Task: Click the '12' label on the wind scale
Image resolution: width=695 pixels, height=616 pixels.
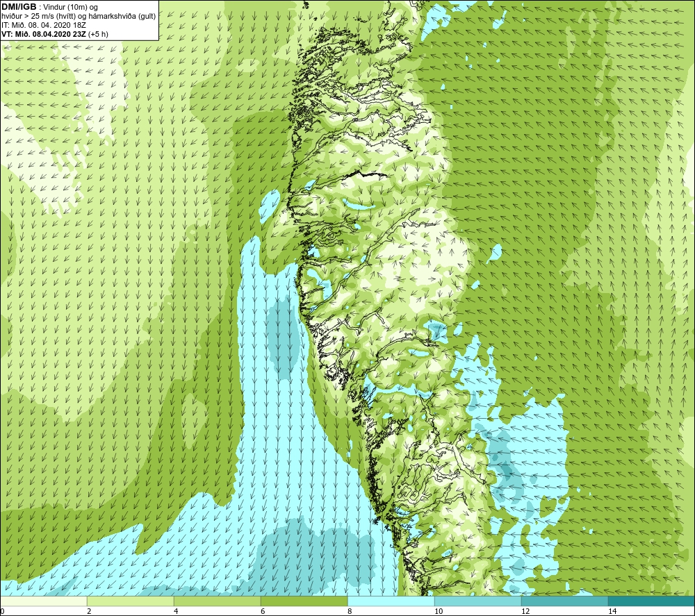Action: 525,612
